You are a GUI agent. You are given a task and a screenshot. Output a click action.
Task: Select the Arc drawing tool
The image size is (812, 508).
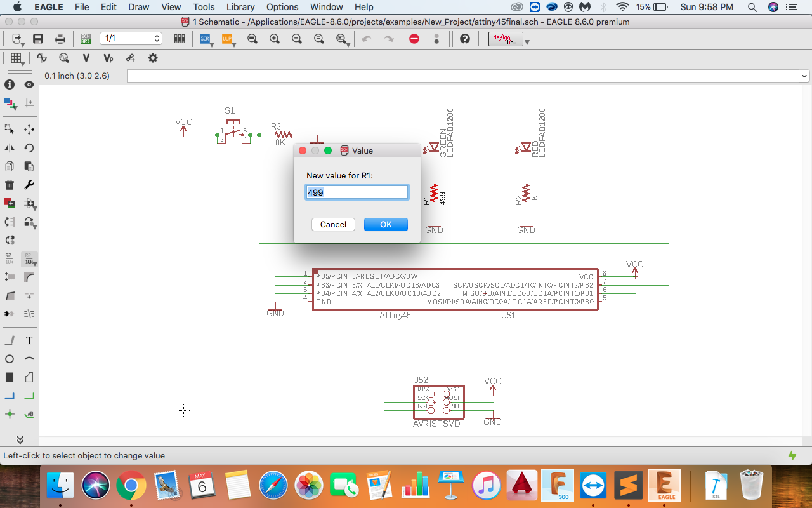point(29,359)
